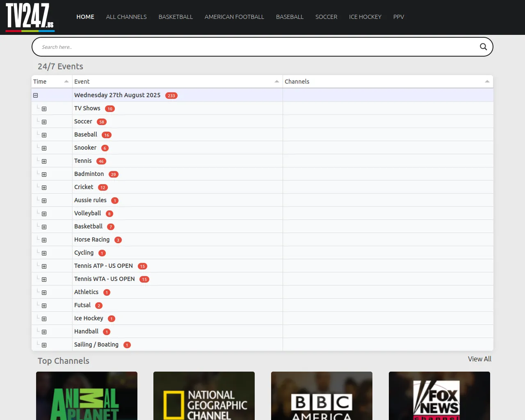Go to the ICE HOCKEY nav section
The width and height of the screenshot is (525, 420).
365,17
